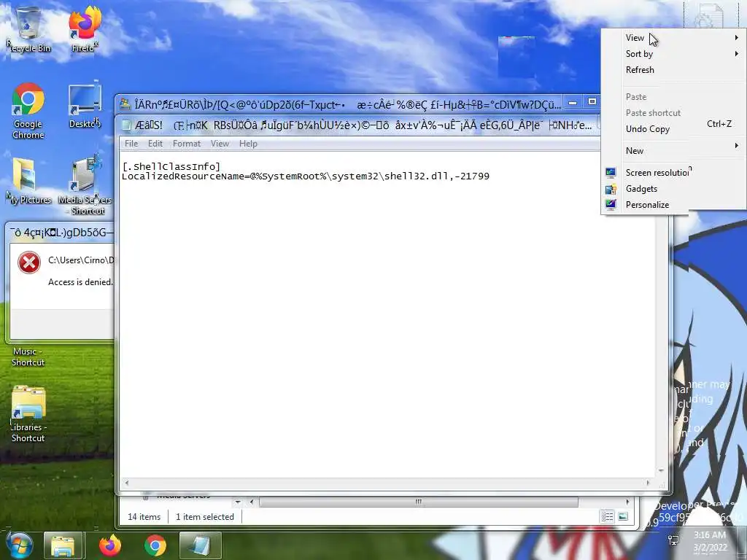Image resolution: width=747 pixels, height=560 pixels.
Task: Click Notepad vertical scrollbar down arrow
Action: pos(661,470)
